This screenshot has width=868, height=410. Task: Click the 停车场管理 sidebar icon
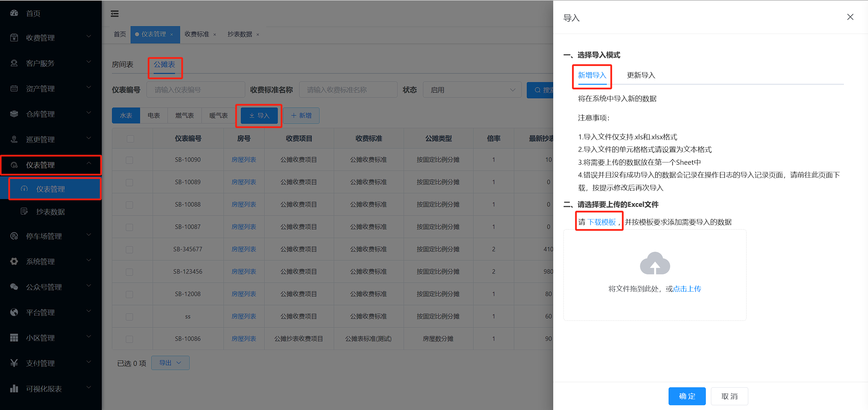14,236
